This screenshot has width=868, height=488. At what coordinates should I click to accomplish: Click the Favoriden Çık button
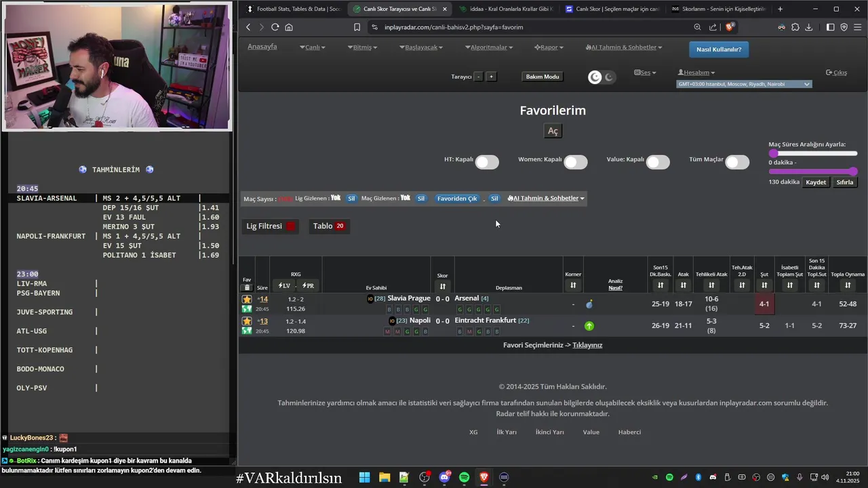[457, 199]
